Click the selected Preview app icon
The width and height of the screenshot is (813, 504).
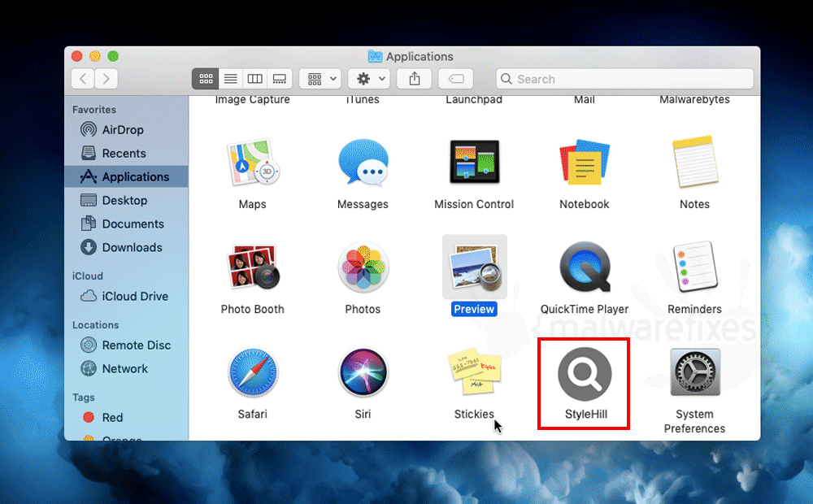click(x=475, y=267)
